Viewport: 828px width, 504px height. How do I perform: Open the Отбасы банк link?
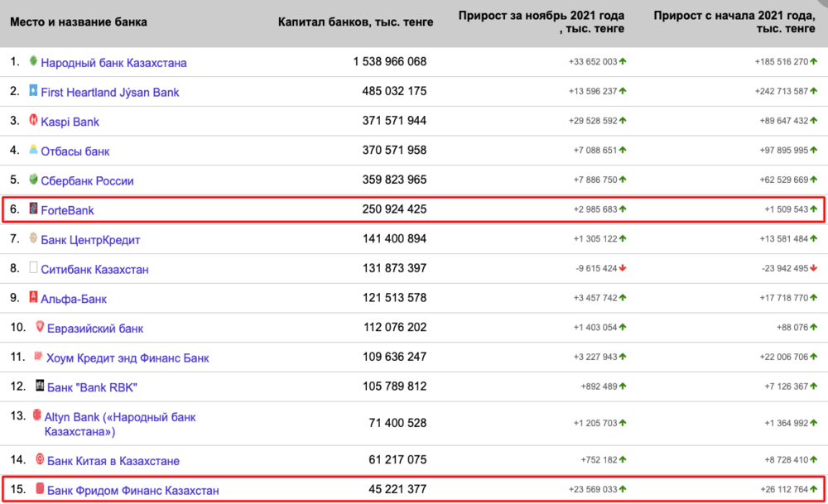[75, 151]
